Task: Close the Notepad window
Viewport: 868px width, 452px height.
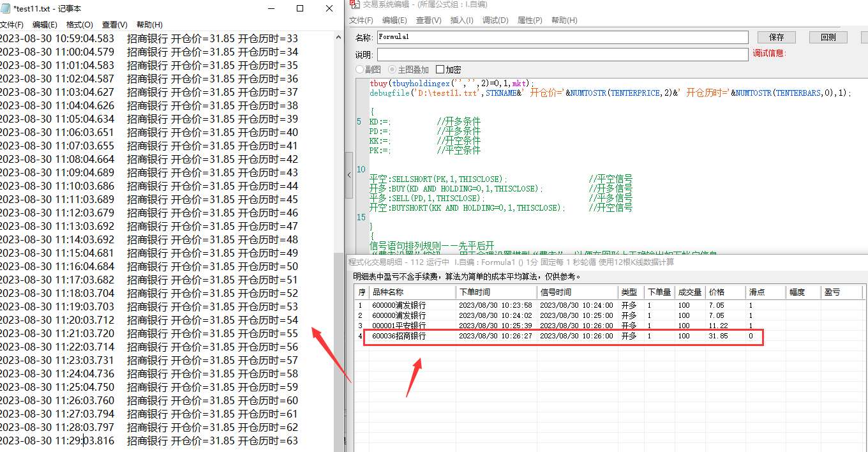Action: [x=329, y=9]
